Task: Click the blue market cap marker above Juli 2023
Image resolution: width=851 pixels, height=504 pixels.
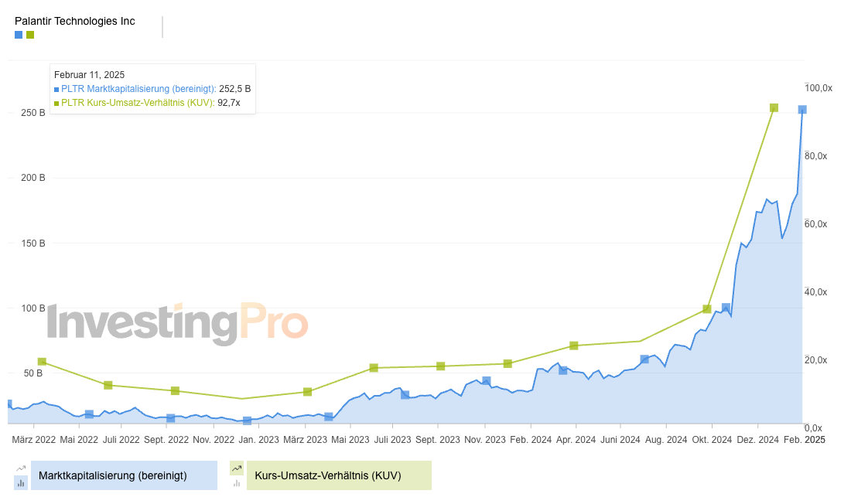Action: (405, 395)
